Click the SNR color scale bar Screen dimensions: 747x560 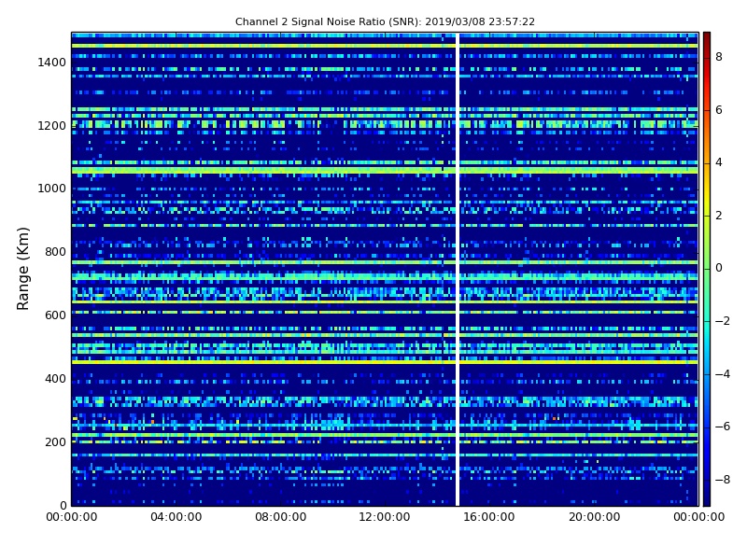[707, 269]
